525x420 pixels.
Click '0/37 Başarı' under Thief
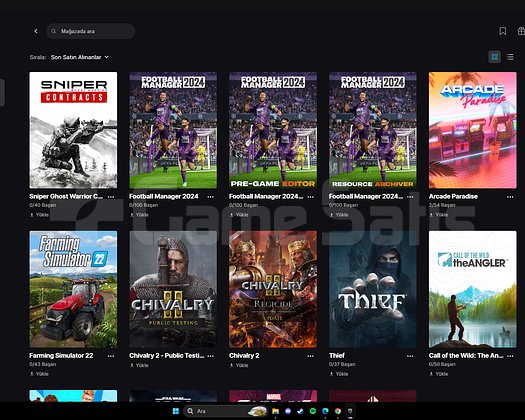point(342,364)
